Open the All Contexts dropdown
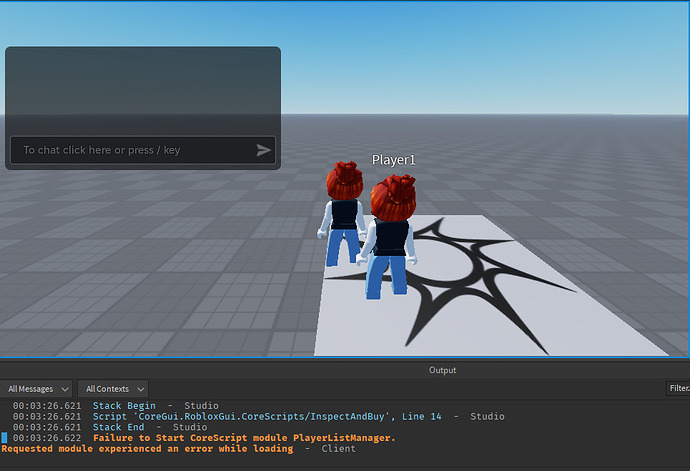The height and width of the screenshot is (471, 690). coord(113,389)
